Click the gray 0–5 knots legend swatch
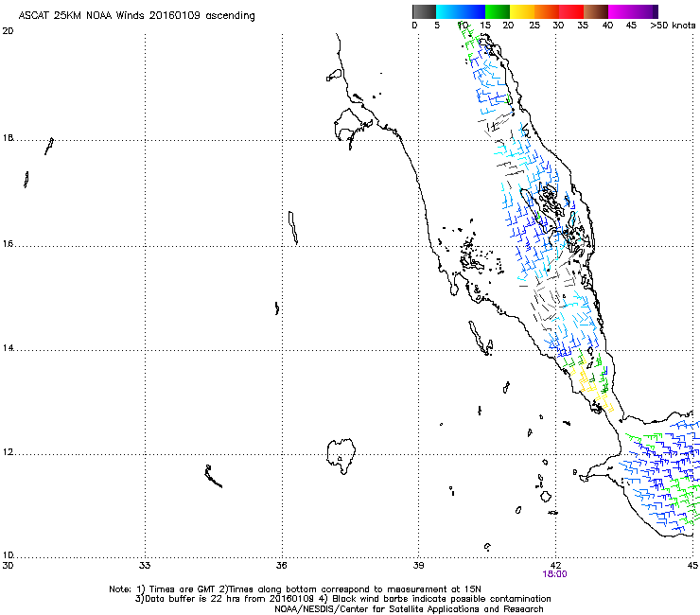Screen dimensions: 700x615 point(424,11)
